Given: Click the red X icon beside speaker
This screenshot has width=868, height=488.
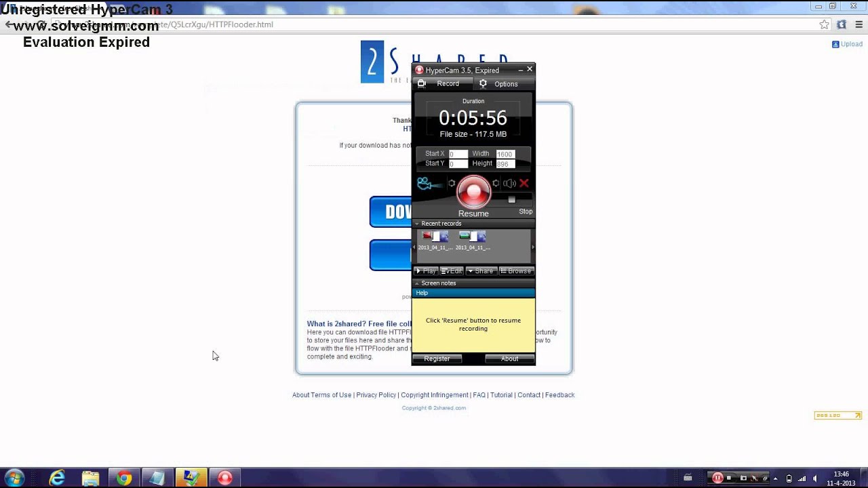Looking at the screenshot, I should coord(524,183).
